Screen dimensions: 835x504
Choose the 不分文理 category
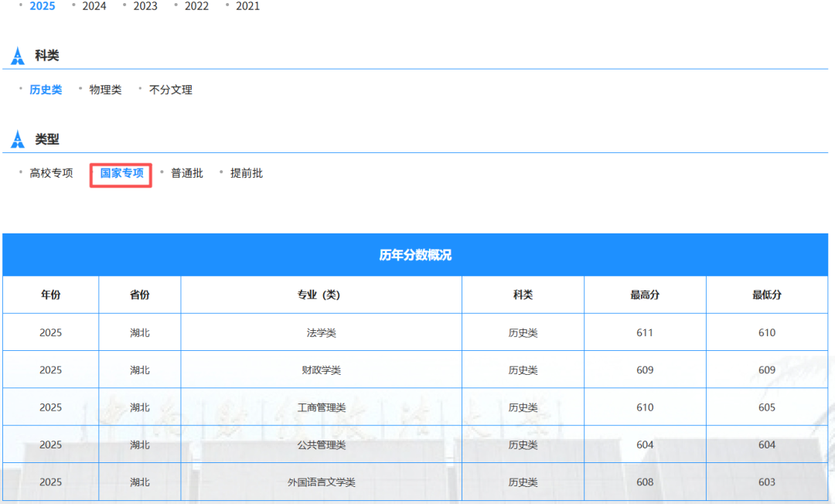pyautogui.click(x=170, y=90)
